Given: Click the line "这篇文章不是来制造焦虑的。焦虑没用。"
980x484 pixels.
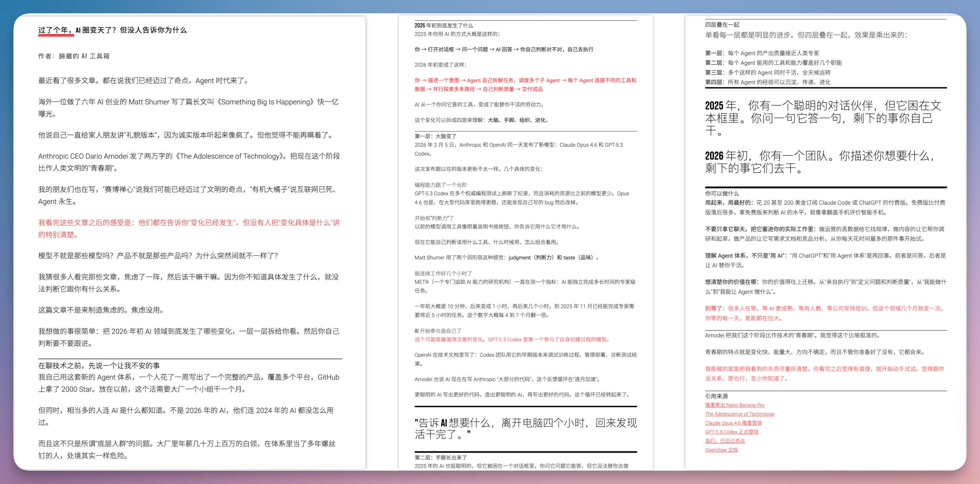Looking at the screenshot, I should (x=102, y=310).
